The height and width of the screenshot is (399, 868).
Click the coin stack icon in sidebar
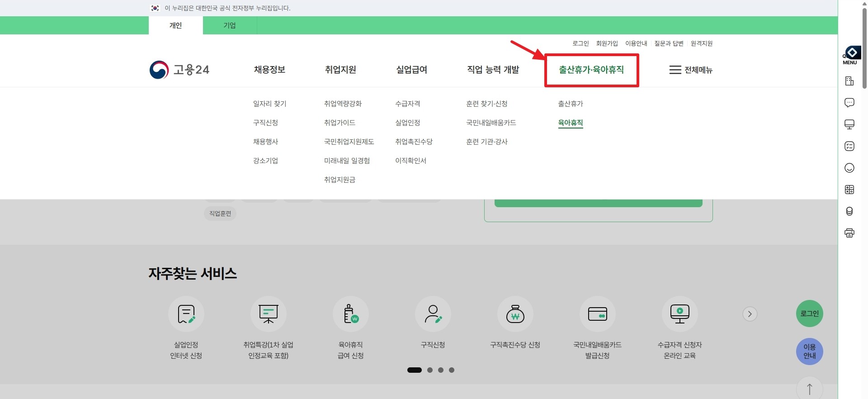[x=849, y=211]
